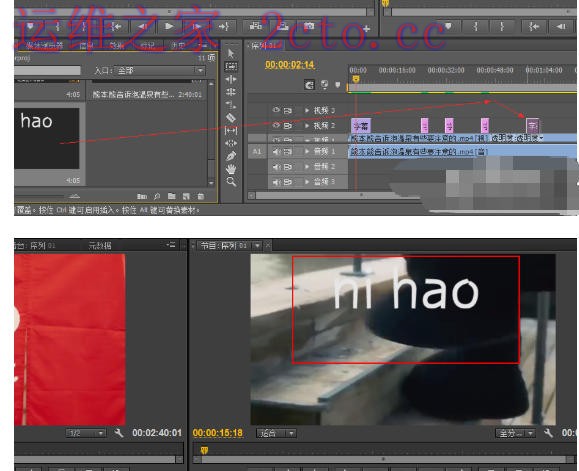The height and width of the screenshot is (471, 579).
Task: Toggle 视频 2 track eye visibility
Action: click(x=276, y=126)
